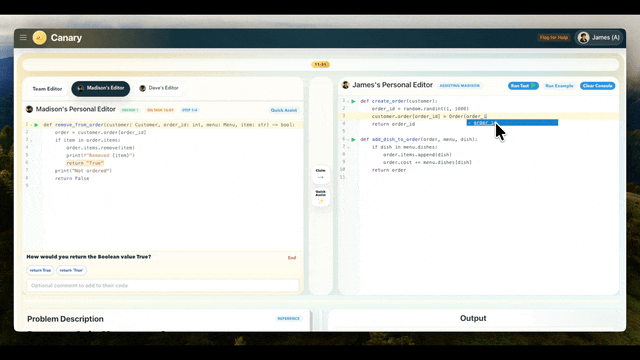Click the ASSISTING MADISON badge
640x360 pixels.
[x=460, y=86]
